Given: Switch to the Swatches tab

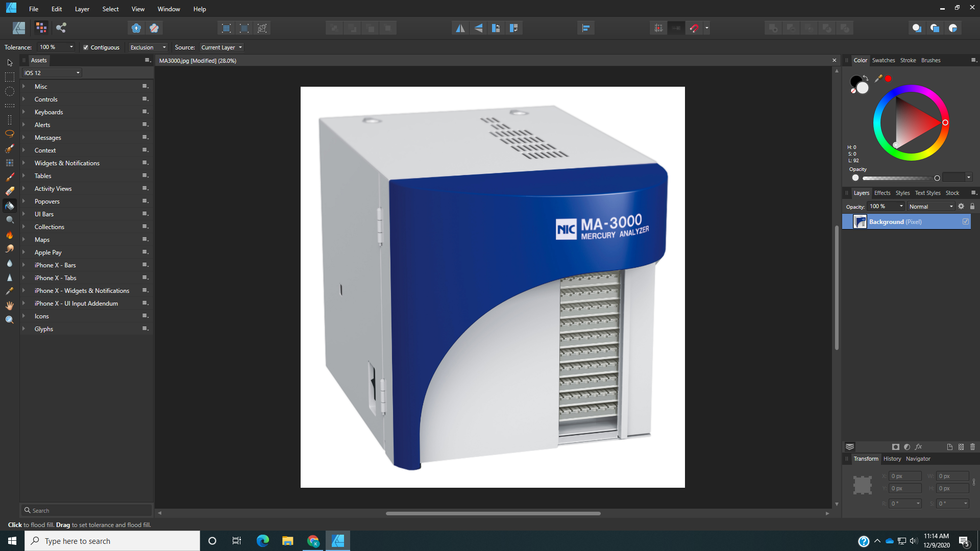Looking at the screenshot, I should [884, 60].
